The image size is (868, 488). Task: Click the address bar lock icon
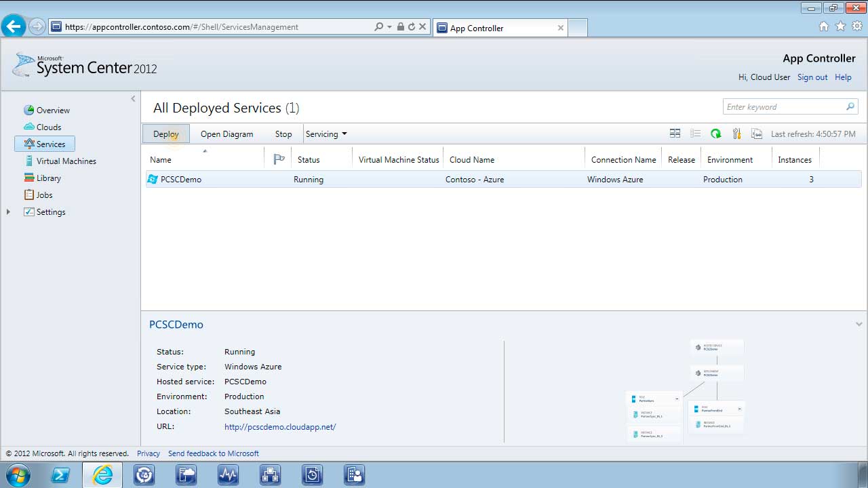(400, 27)
